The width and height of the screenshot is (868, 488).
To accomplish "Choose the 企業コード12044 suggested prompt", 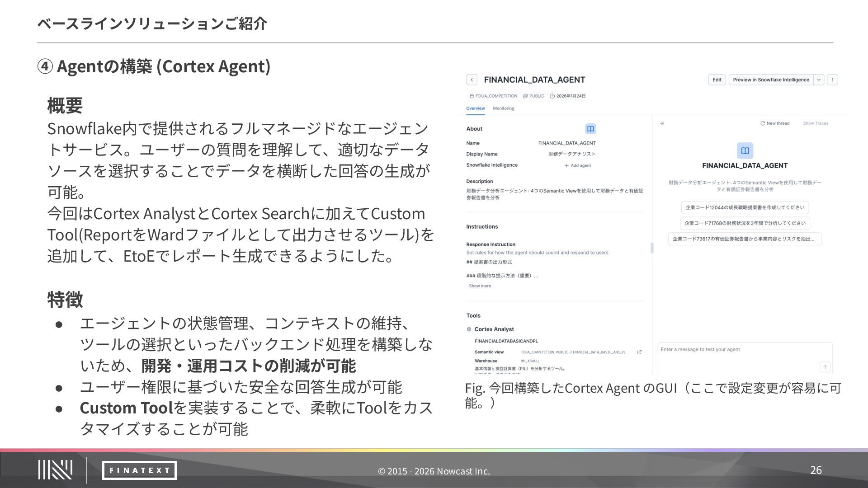I will 745,208.
